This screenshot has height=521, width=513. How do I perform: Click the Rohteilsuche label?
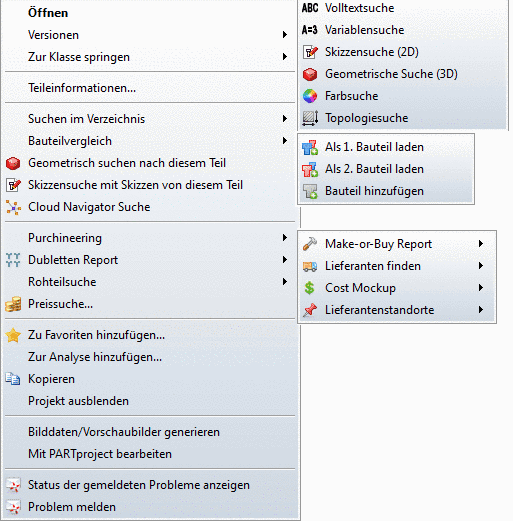pyautogui.click(x=62, y=282)
